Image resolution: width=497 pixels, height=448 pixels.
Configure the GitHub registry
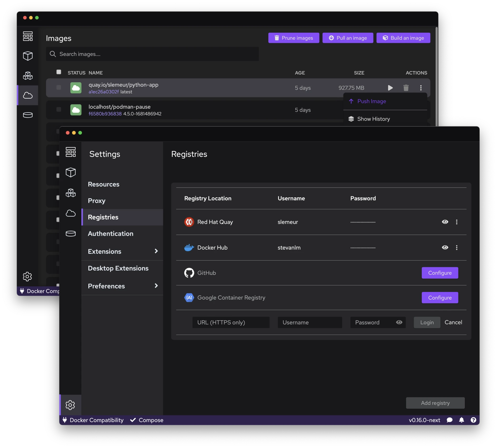tap(440, 273)
